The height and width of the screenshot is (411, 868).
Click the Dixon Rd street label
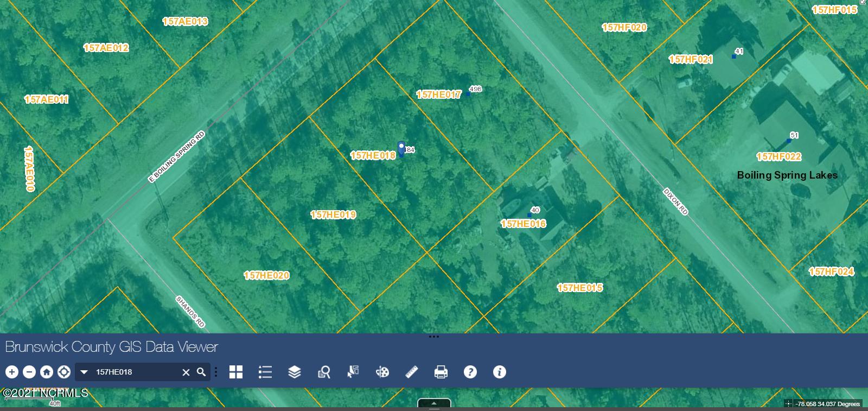point(676,201)
